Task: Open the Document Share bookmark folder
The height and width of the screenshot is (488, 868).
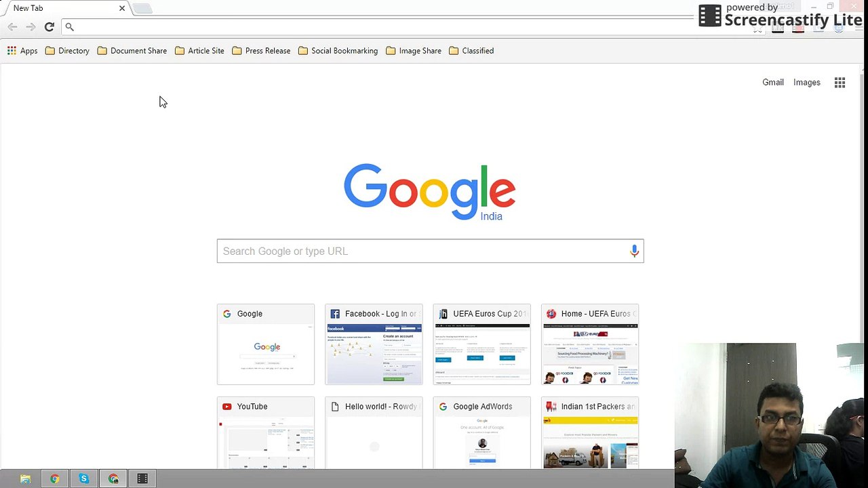Action: point(132,51)
